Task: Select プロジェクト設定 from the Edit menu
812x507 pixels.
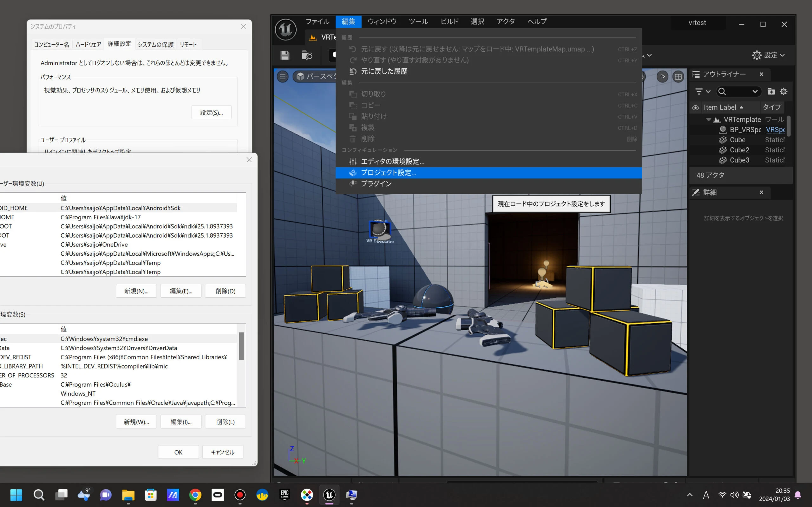Action: (388, 173)
